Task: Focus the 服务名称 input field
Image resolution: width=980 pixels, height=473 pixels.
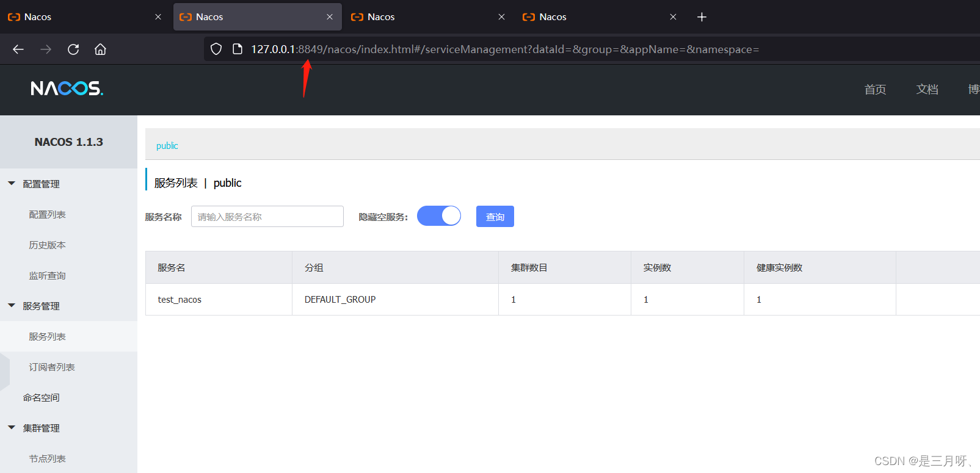Action: 267,217
